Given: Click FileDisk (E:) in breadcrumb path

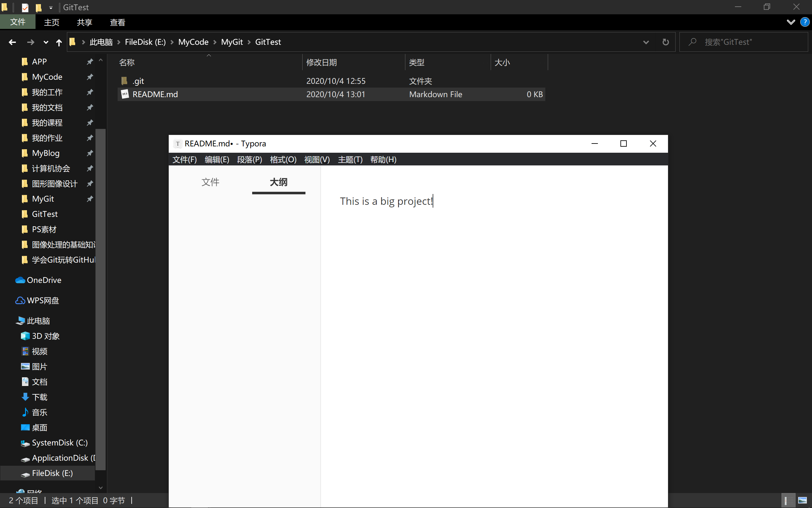Looking at the screenshot, I should (x=145, y=42).
